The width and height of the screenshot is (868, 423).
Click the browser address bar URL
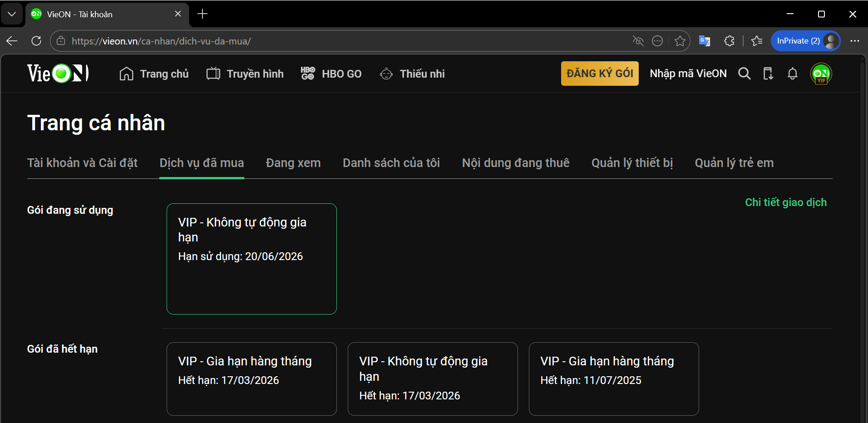coord(161,41)
